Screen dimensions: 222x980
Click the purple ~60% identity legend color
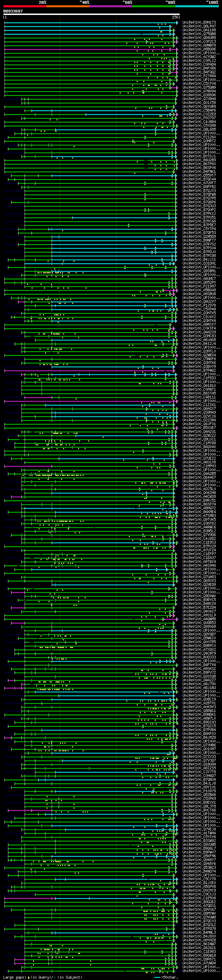111,6
